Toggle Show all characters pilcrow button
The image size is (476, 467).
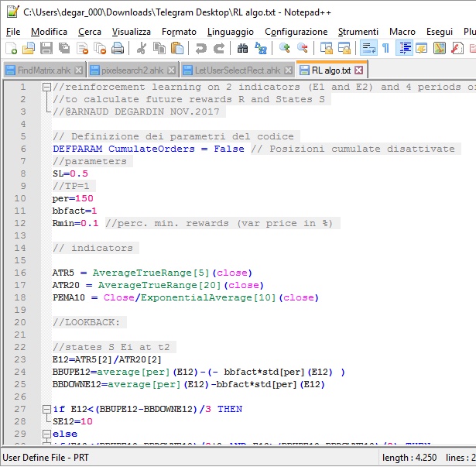(385, 48)
